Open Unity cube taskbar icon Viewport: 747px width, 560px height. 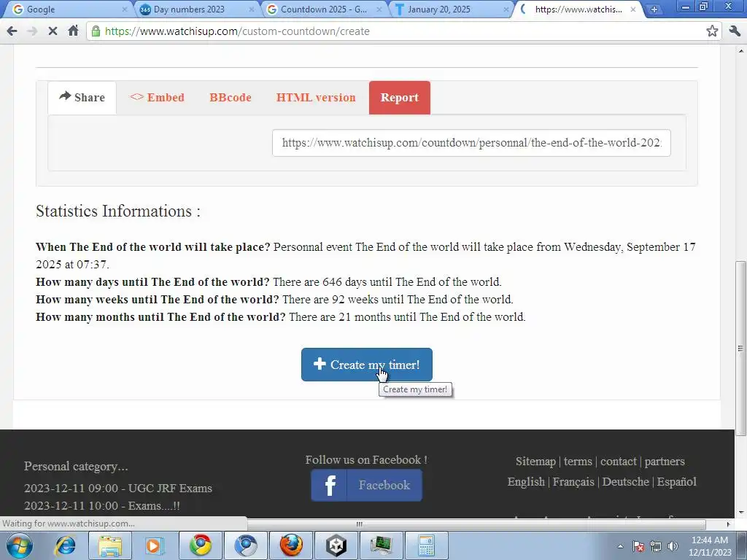(336, 545)
